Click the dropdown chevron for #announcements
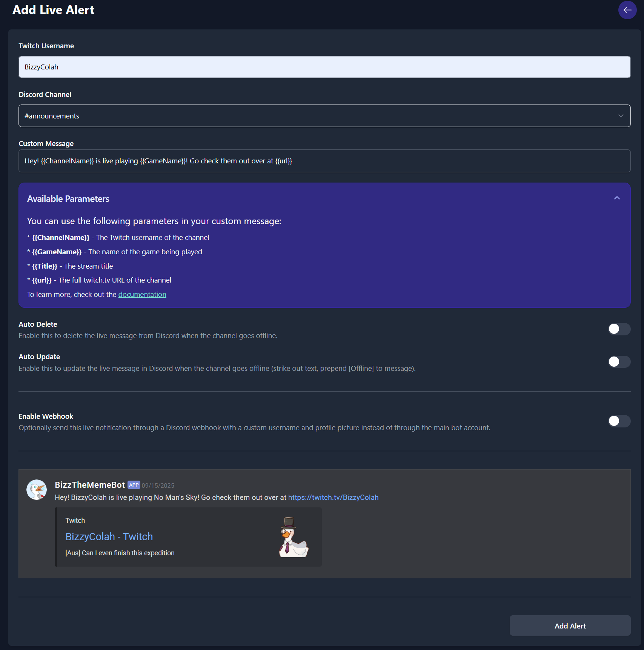The image size is (644, 650). (x=621, y=116)
